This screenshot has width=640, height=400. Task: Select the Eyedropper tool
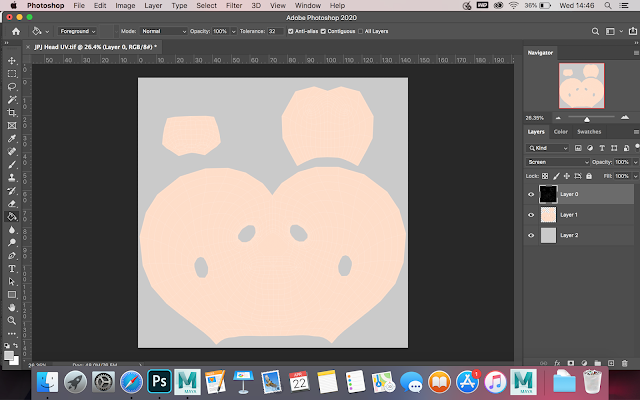pyautogui.click(x=12, y=139)
